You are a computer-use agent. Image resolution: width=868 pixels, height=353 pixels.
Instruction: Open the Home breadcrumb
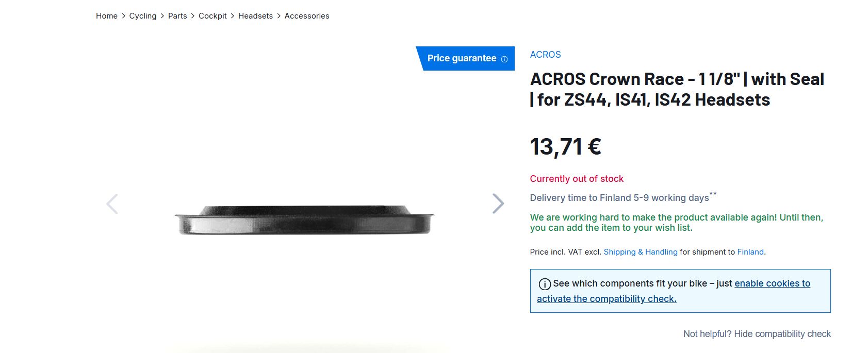pos(107,16)
